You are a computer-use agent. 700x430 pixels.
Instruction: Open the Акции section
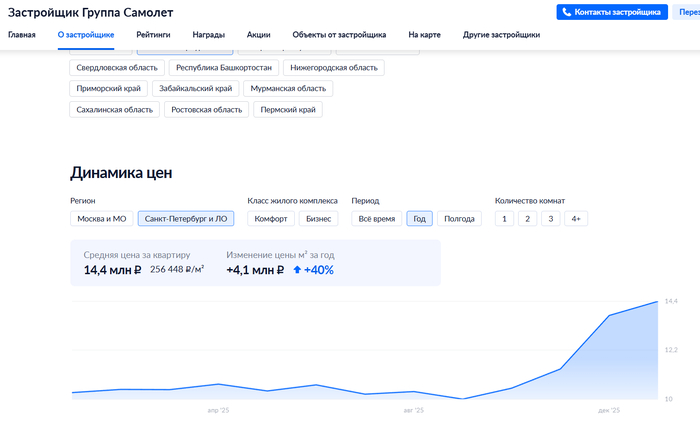point(258,35)
